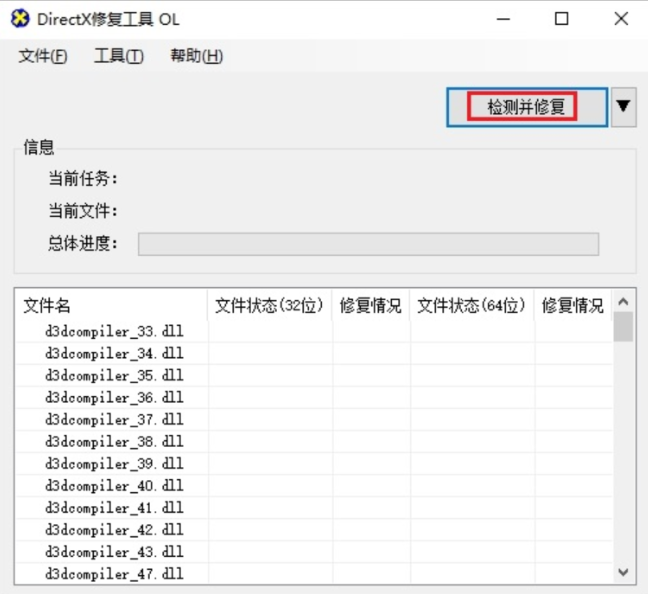This screenshot has height=594, width=648.
Task: Click the list scrollbar up arrow
Action: [x=623, y=301]
